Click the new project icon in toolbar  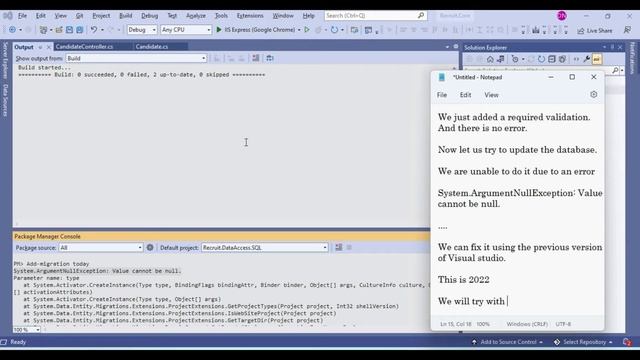[43, 30]
